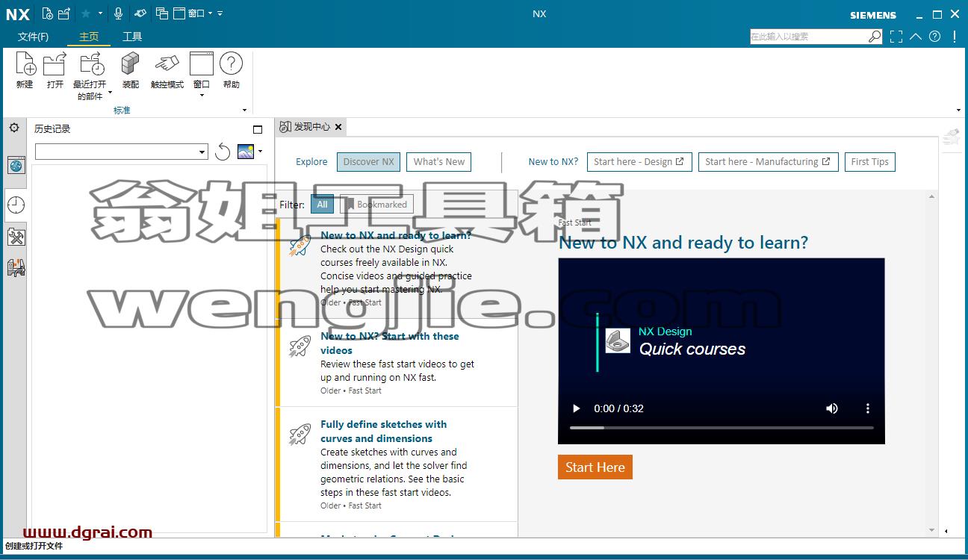
Task: Click the First Tips button
Action: [870, 162]
